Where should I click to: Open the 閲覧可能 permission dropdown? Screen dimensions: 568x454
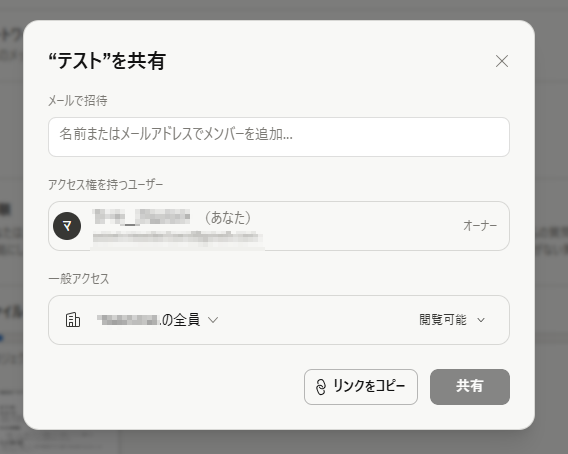click(x=452, y=320)
